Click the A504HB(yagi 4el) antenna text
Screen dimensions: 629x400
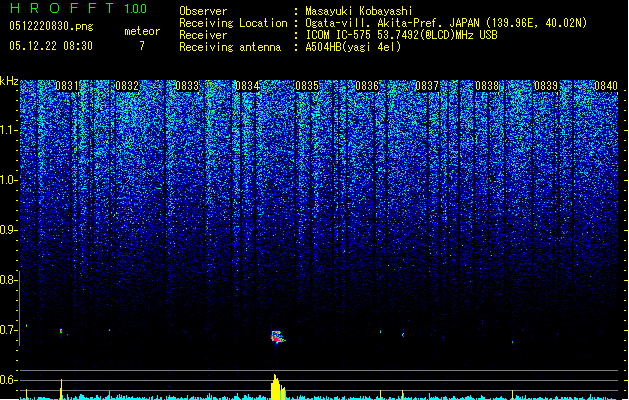point(353,47)
